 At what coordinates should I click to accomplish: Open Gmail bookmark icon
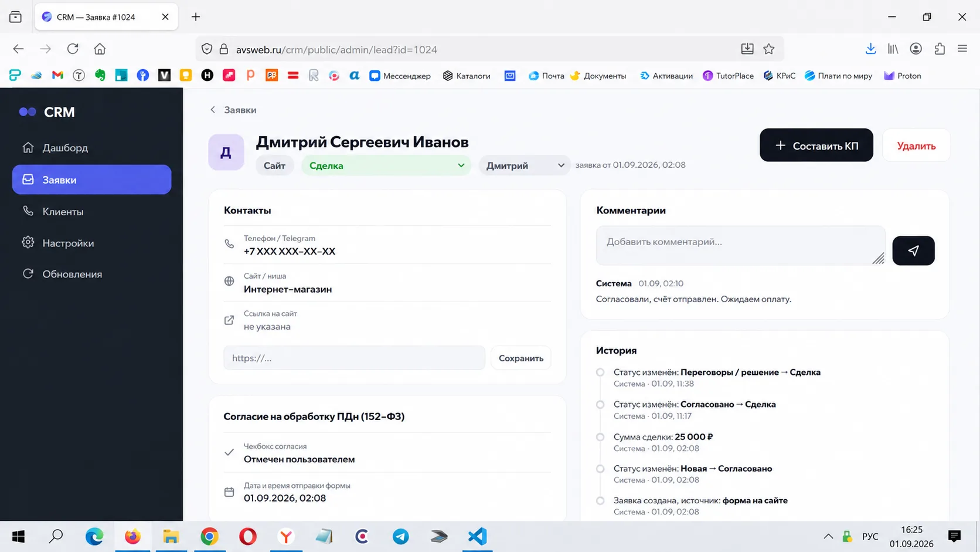tap(57, 76)
